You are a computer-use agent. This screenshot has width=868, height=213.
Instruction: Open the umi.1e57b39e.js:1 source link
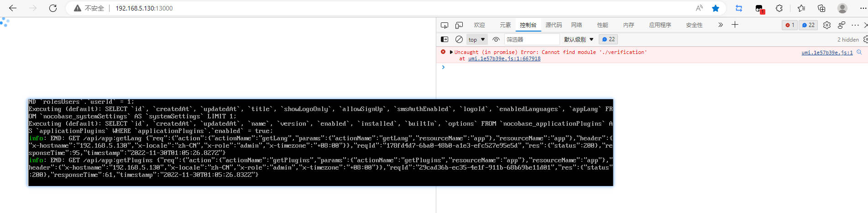tap(827, 53)
